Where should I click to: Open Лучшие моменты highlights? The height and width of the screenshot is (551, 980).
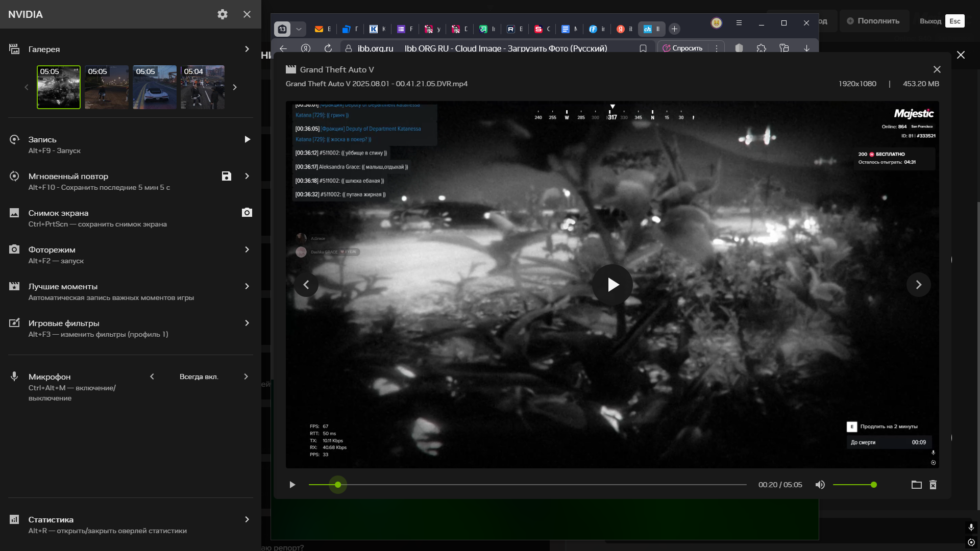(x=63, y=286)
